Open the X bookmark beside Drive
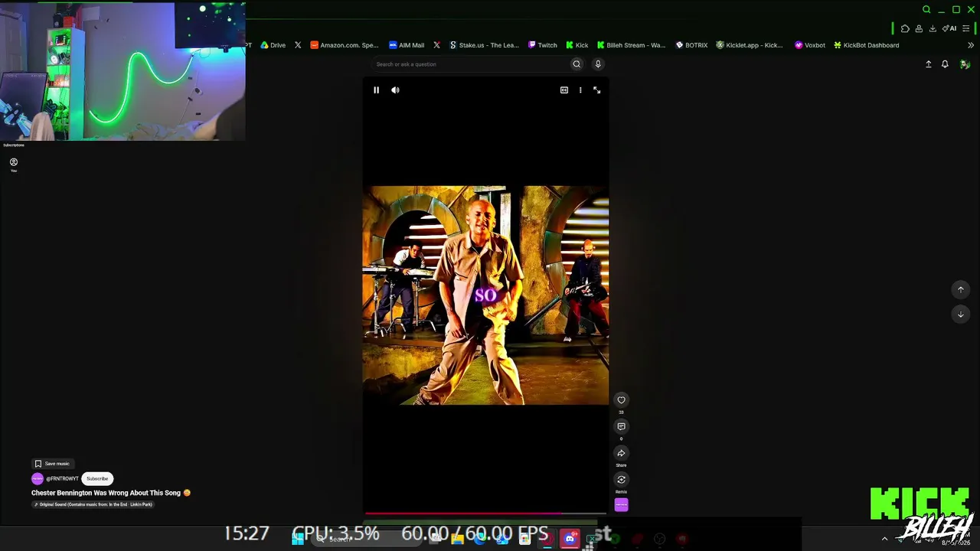Image resolution: width=980 pixels, height=551 pixels. tap(298, 45)
